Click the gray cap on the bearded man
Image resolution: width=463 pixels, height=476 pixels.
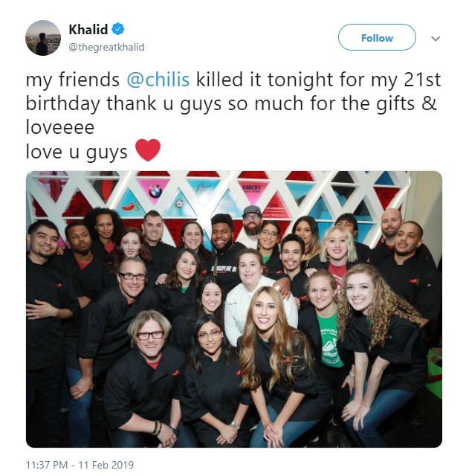251,210
